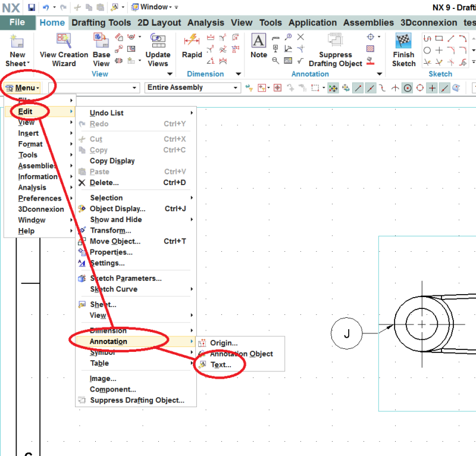The height and width of the screenshot is (456, 476).
Task: Select the J balloon on the drawing
Action: pos(347,333)
